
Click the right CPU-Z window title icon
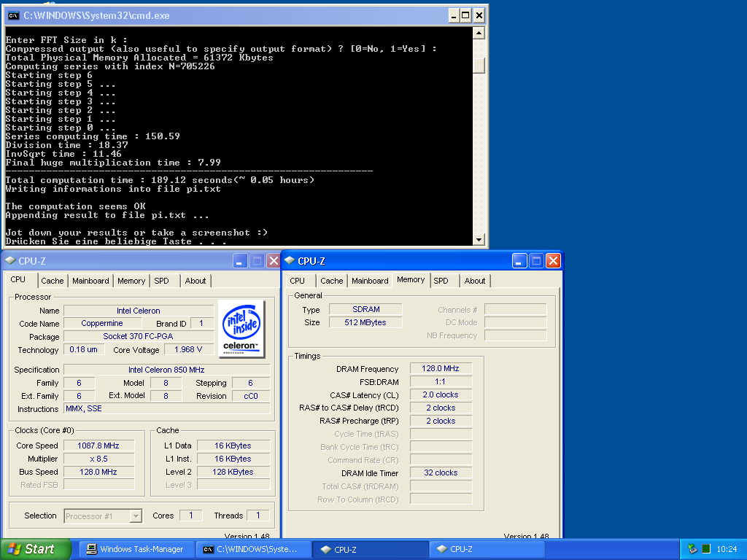tap(289, 260)
